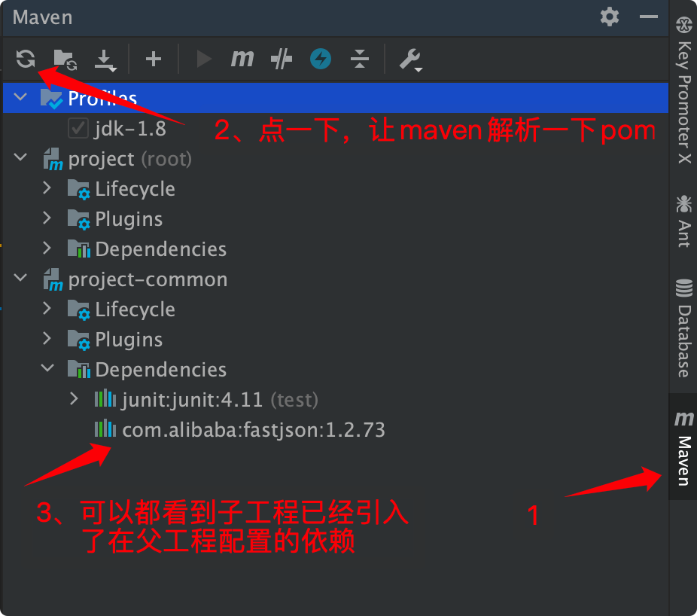Open the Database tool window tab
Image resolution: width=697 pixels, height=616 pixels.
pyautogui.click(x=683, y=328)
